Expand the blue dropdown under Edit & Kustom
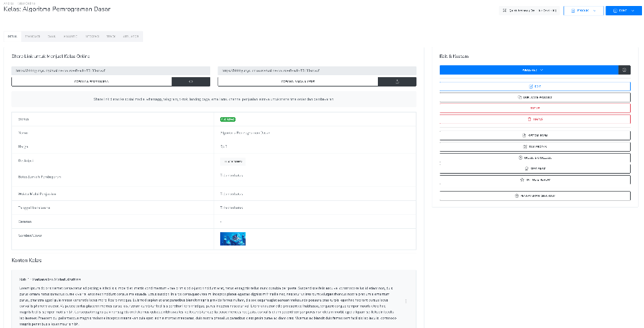Image resolution: width=644 pixels, height=328 pixels. coord(529,70)
